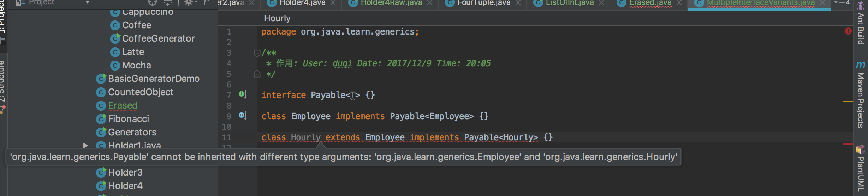Screen dimensions: 868x196
Task: Close the Holder4.java tab
Action: pyautogui.click(x=333, y=3)
